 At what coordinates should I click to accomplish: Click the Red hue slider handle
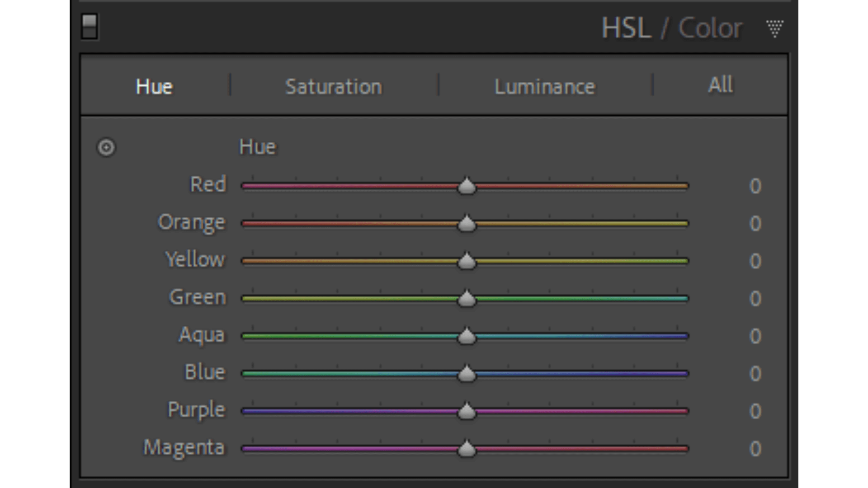click(x=467, y=186)
